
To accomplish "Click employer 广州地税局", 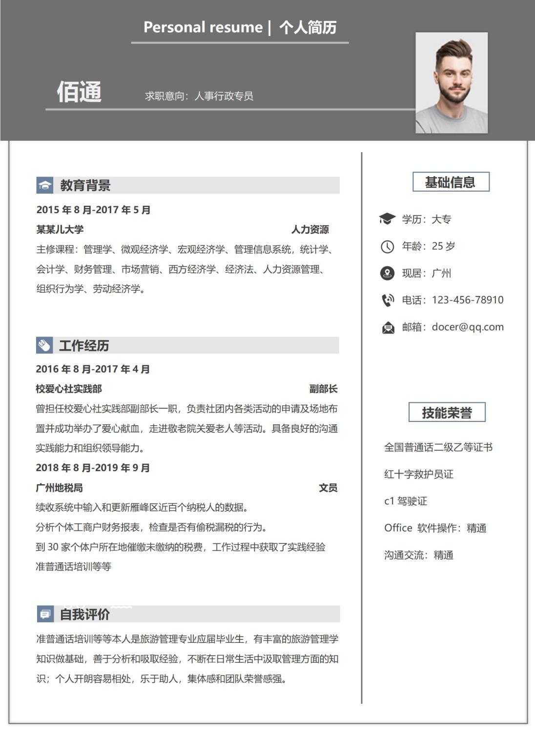I will point(59,488).
